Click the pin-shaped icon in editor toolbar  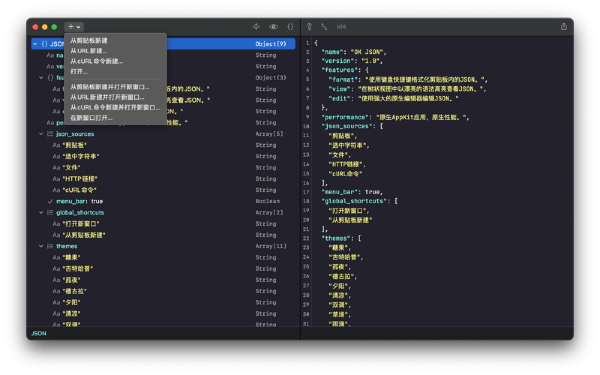[x=309, y=26]
